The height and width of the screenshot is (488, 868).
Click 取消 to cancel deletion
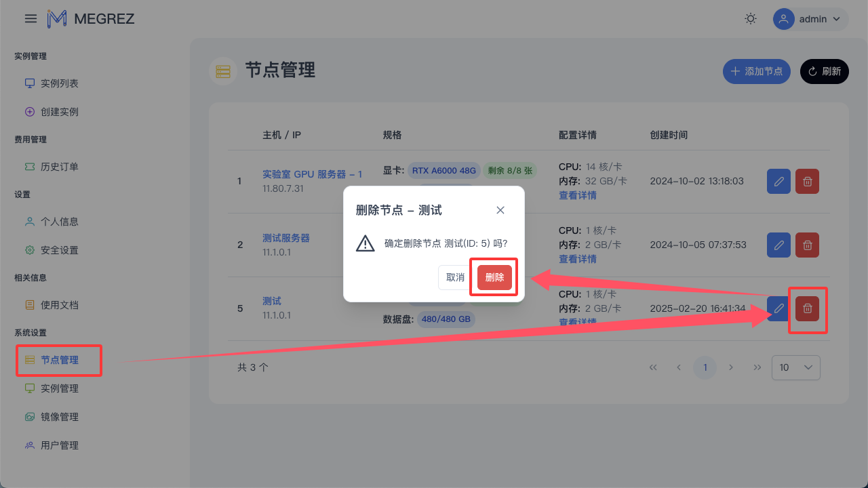pyautogui.click(x=455, y=277)
